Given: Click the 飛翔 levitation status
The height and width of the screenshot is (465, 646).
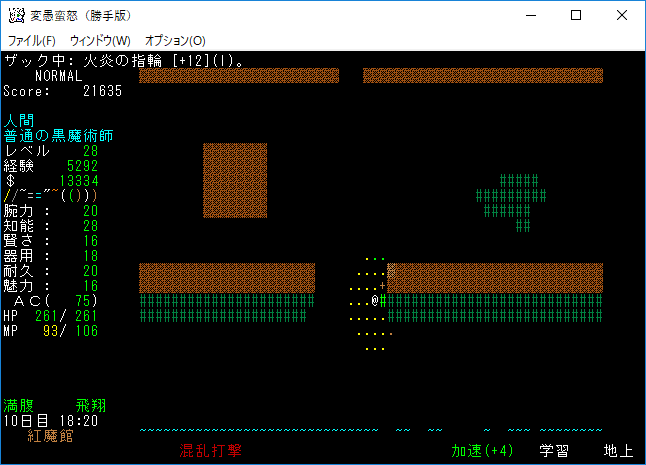Looking at the screenshot, I should point(91,406).
